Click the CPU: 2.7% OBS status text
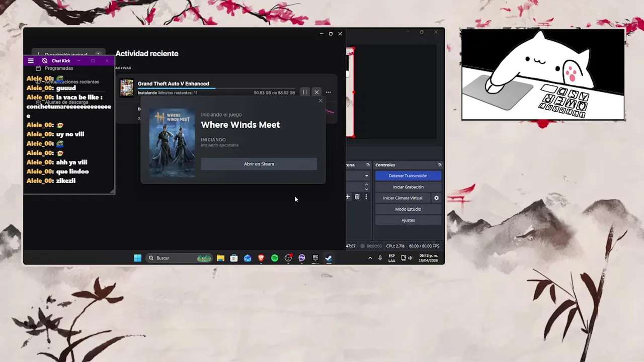The height and width of the screenshot is (362, 644). pyautogui.click(x=395, y=246)
